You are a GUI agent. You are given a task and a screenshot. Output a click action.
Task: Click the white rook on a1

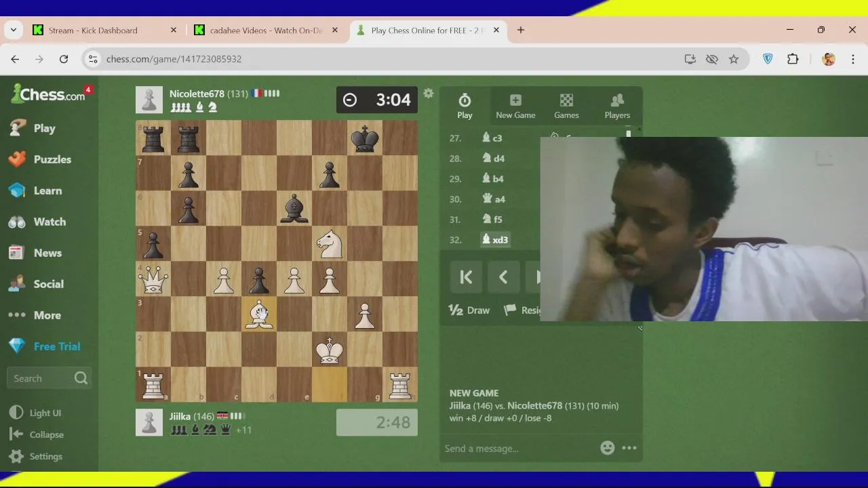coord(153,384)
